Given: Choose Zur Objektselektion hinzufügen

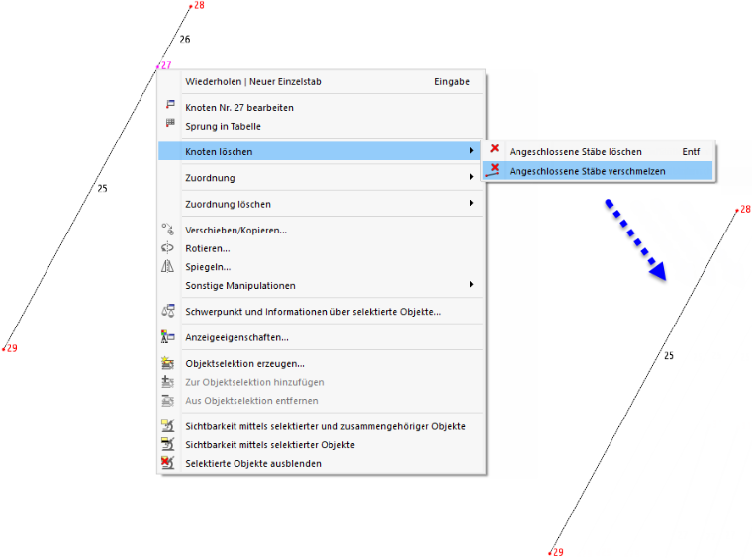Looking at the screenshot, I should (x=321, y=382).
